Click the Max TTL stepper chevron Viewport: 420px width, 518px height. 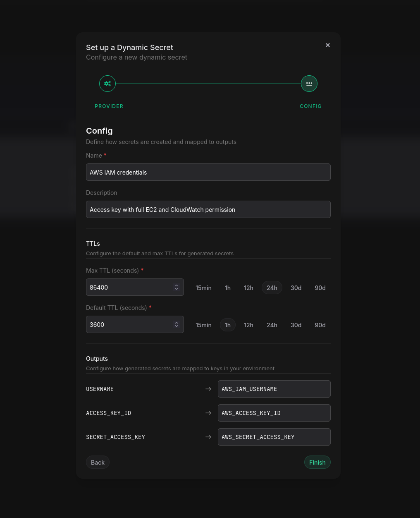[x=177, y=287]
